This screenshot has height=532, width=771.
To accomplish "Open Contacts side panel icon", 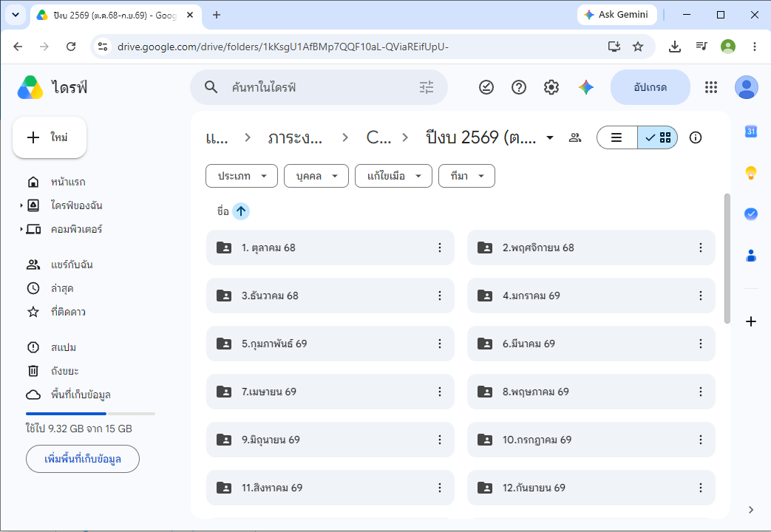I will pos(751,255).
